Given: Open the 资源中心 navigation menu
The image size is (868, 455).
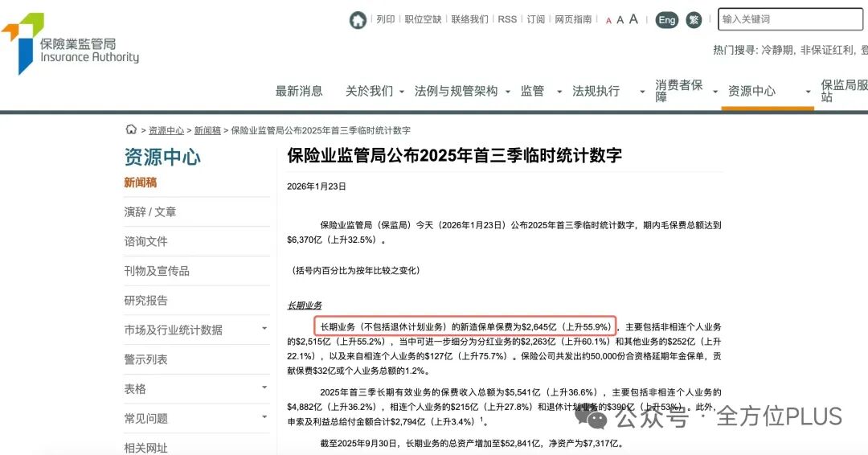Looking at the screenshot, I should [x=751, y=92].
